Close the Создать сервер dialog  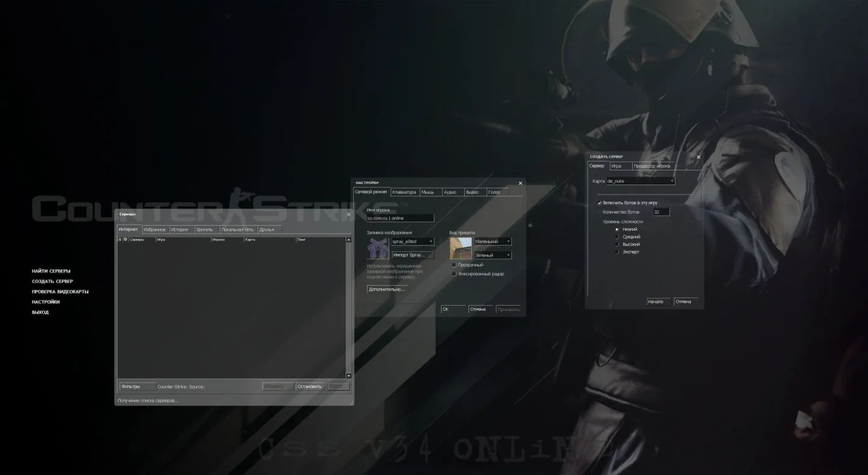click(x=698, y=157)
